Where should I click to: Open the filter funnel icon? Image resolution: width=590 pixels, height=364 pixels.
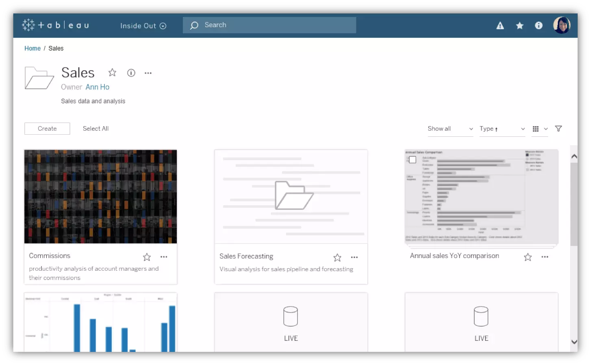pyautogui.click(x=558, y=129)
